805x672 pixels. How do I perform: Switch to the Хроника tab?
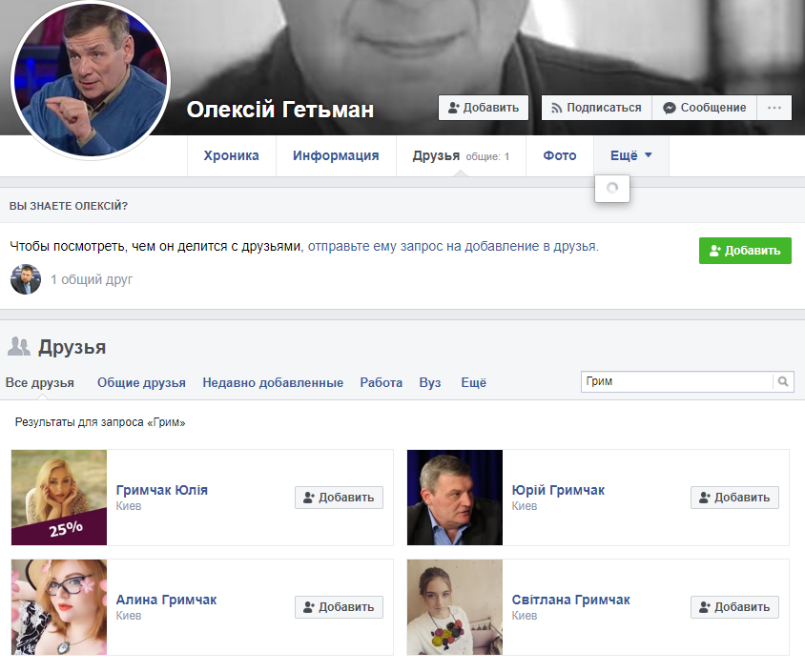(x=231, y=156)
